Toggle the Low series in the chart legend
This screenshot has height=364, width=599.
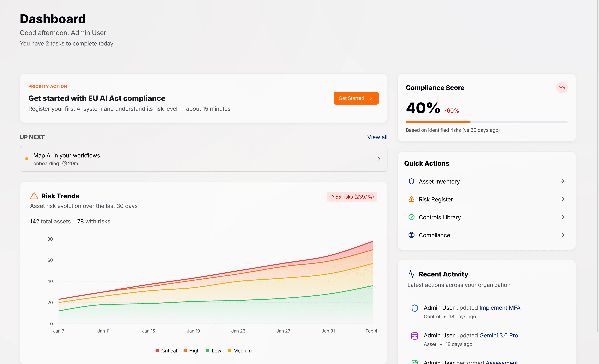click(213, 350)
